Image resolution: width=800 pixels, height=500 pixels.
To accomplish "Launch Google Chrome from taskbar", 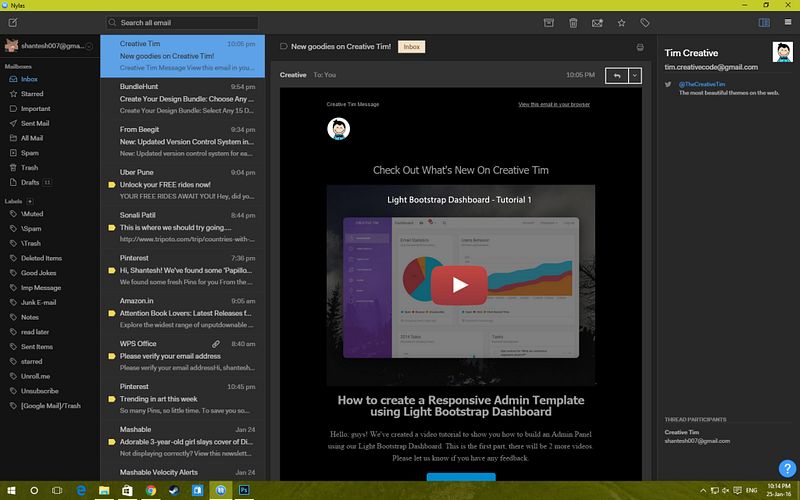I will (x=151, y=490).
